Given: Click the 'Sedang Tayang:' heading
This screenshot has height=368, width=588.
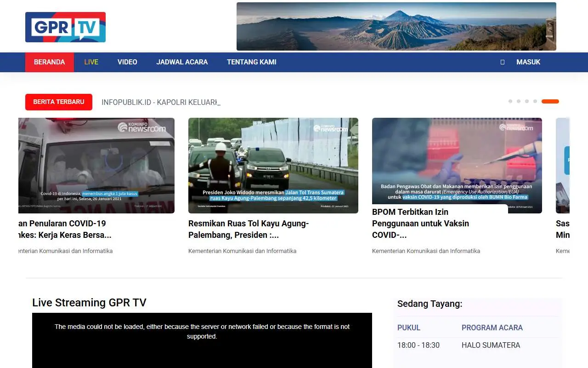Looking at the screenshot, I should [x=430, y=304].
